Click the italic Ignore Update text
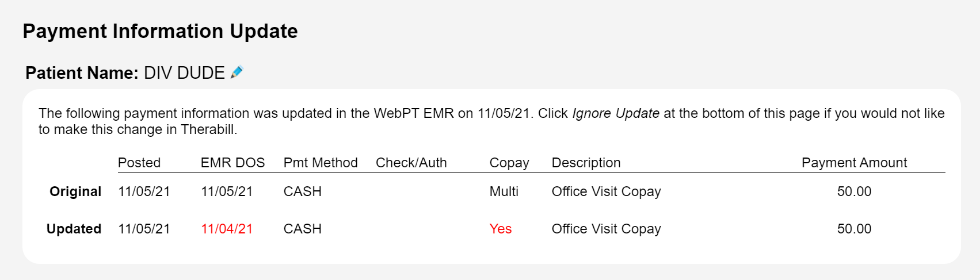The height and width of the screenshot is (280, 980). 616,113
